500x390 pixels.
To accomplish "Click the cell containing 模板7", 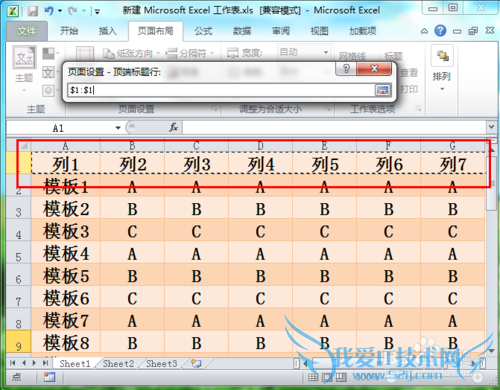I will pos(66,319).
